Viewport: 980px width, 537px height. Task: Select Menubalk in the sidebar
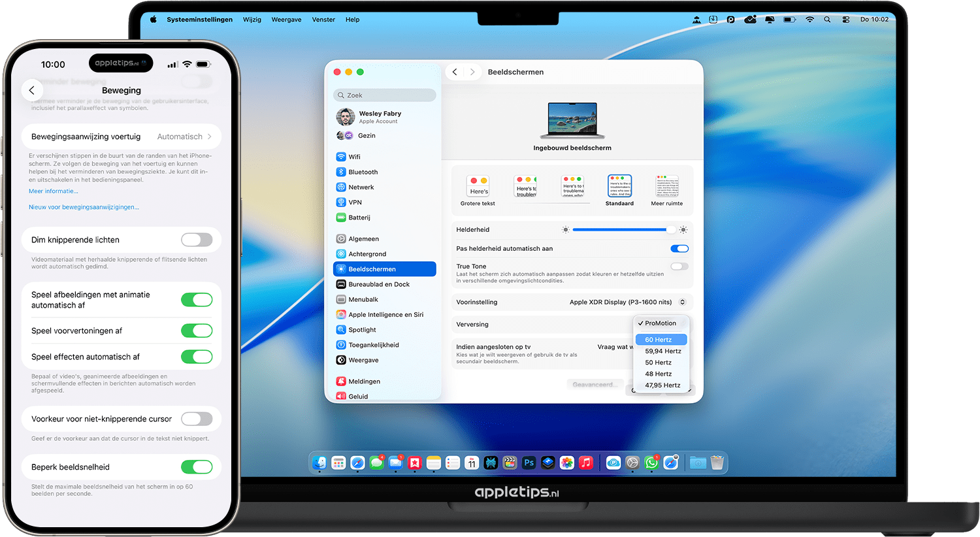[384, 299]
